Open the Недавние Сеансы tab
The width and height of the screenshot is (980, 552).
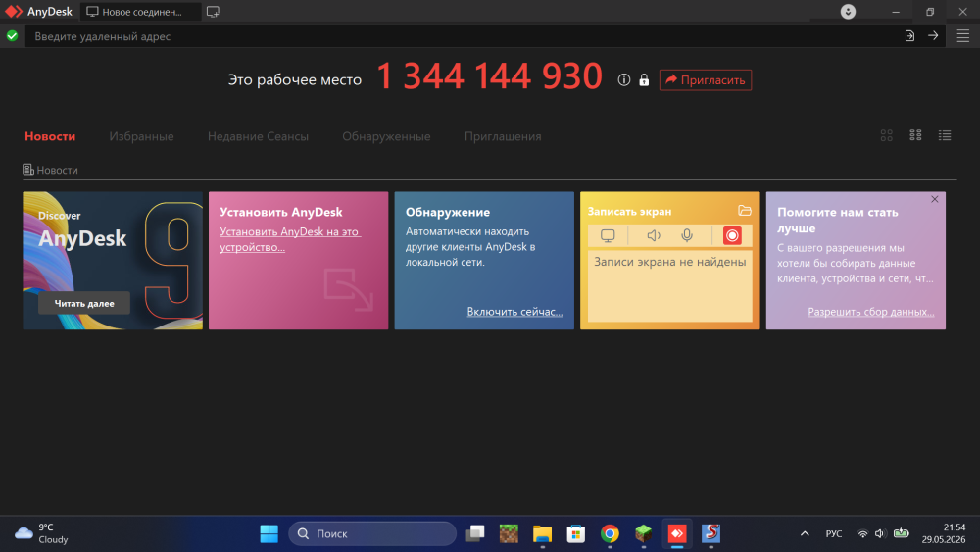[258, 136]
